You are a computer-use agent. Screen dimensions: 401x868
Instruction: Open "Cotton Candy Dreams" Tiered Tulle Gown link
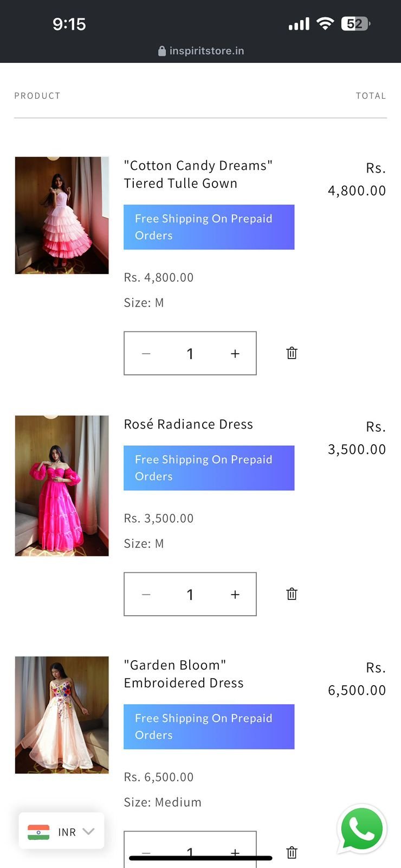pos(198,174)
